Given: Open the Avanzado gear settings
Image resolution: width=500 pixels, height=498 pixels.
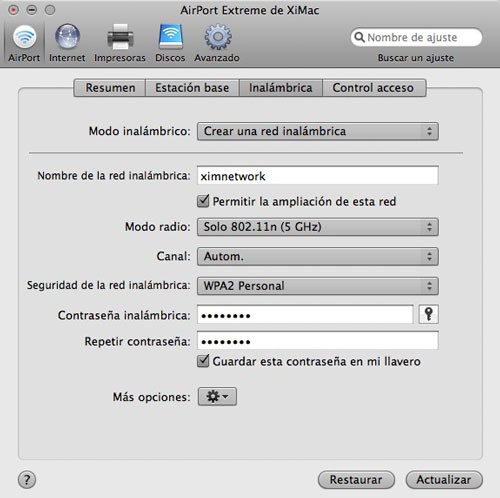Looking at the screenshot, I should click(217, 43).
